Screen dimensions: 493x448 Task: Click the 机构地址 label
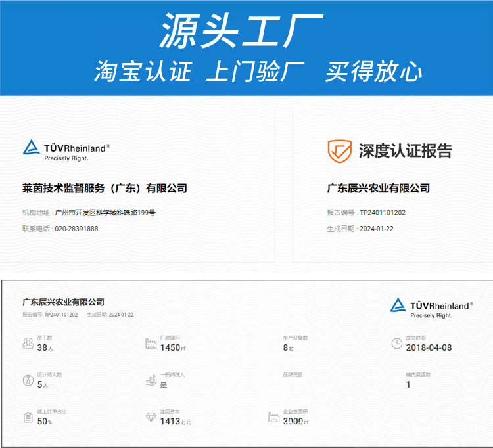point(36,213)
